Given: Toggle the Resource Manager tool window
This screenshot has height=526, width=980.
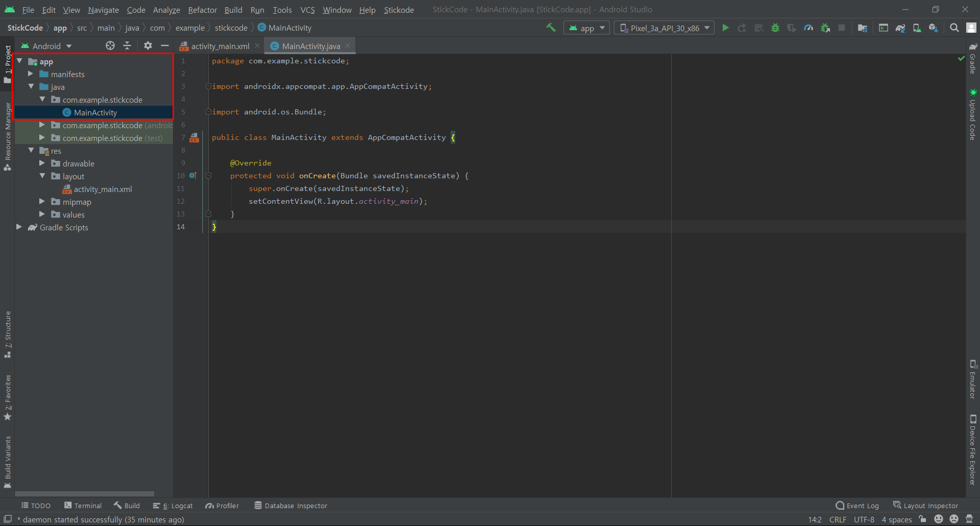Looking at the screenshot, I should coord(8,136).
